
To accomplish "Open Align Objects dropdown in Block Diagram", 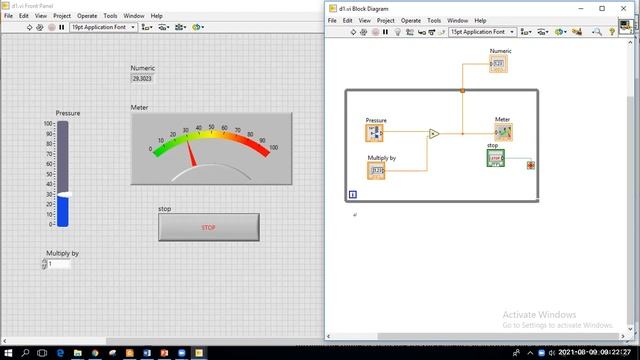I will point(526,32).
